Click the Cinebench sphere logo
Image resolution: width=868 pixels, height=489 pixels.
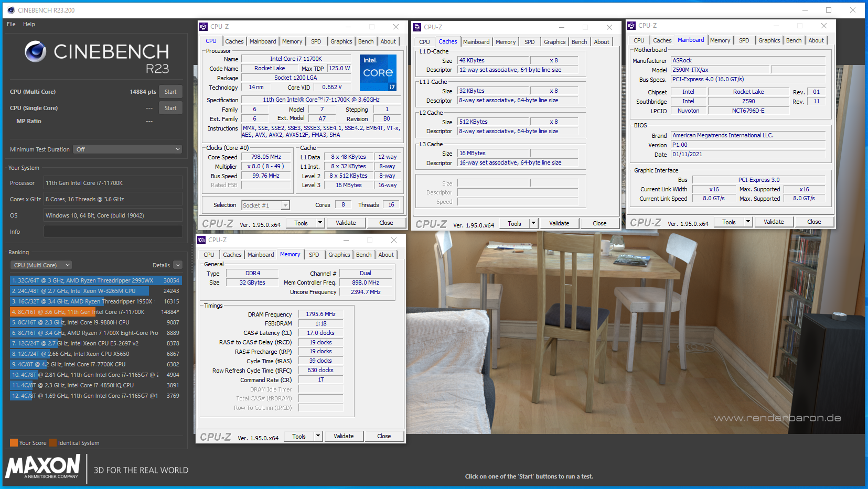pos(36,51)
